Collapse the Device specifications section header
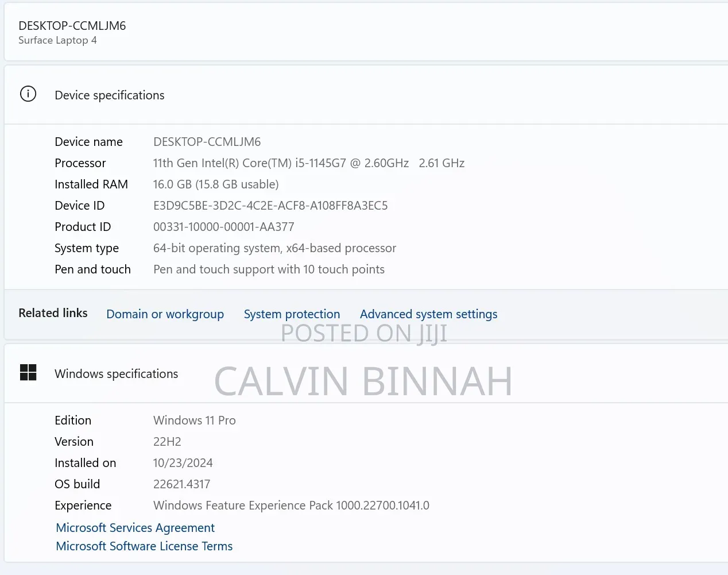728x575 pixels. [x=366, y=95]
